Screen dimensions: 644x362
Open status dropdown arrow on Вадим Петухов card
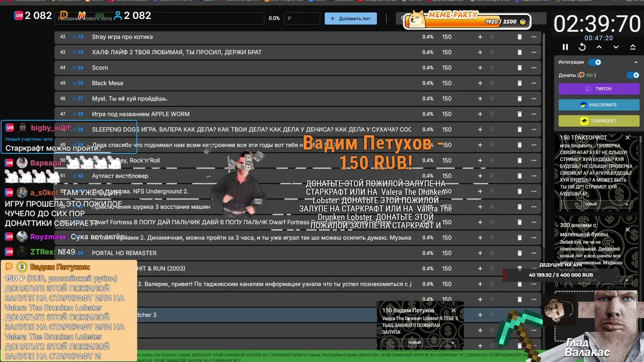[453, 343]
